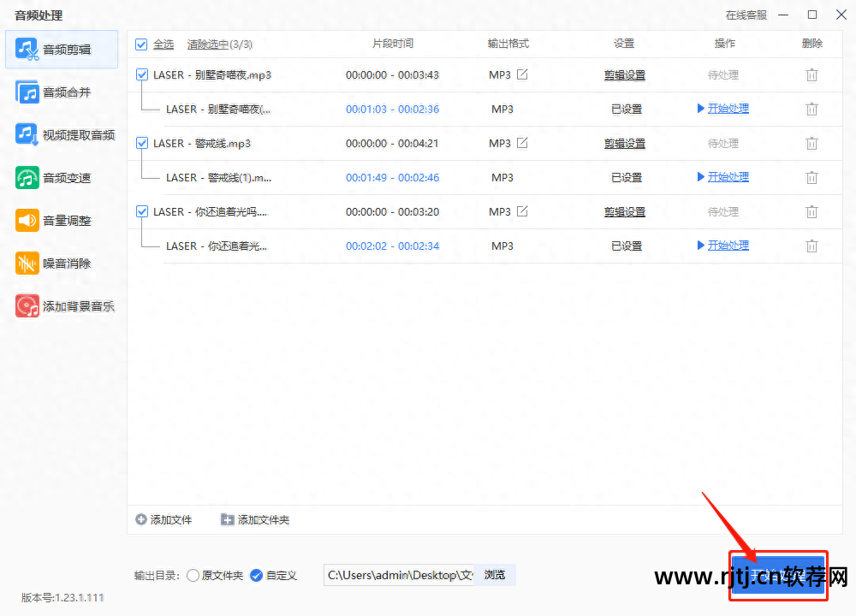The width and height of the screenshot is (856, 616).
Task: Open the 噪音消除 noise removal tool
Action: click(x=61, y=263)
